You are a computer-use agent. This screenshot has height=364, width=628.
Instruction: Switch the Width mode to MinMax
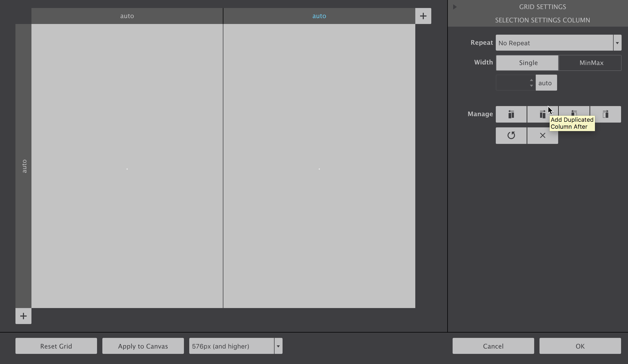[590, 63]
